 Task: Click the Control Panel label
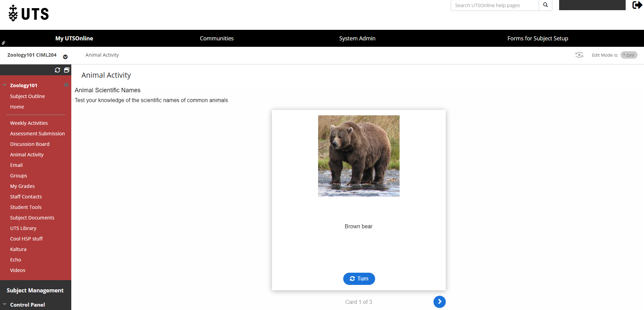pos(27,305)
